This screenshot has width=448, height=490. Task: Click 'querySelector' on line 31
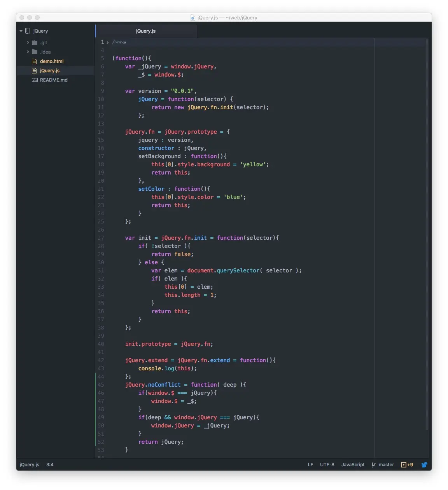(x=238, y=271)
